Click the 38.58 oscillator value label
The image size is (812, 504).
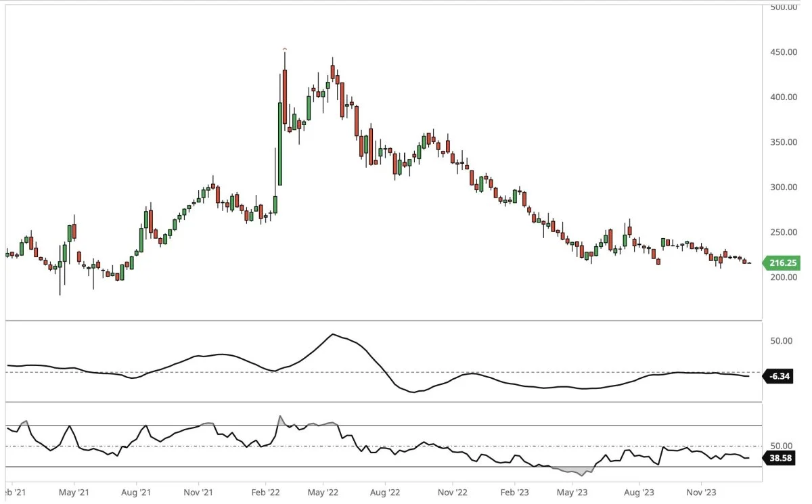click(x=780, y=458)
